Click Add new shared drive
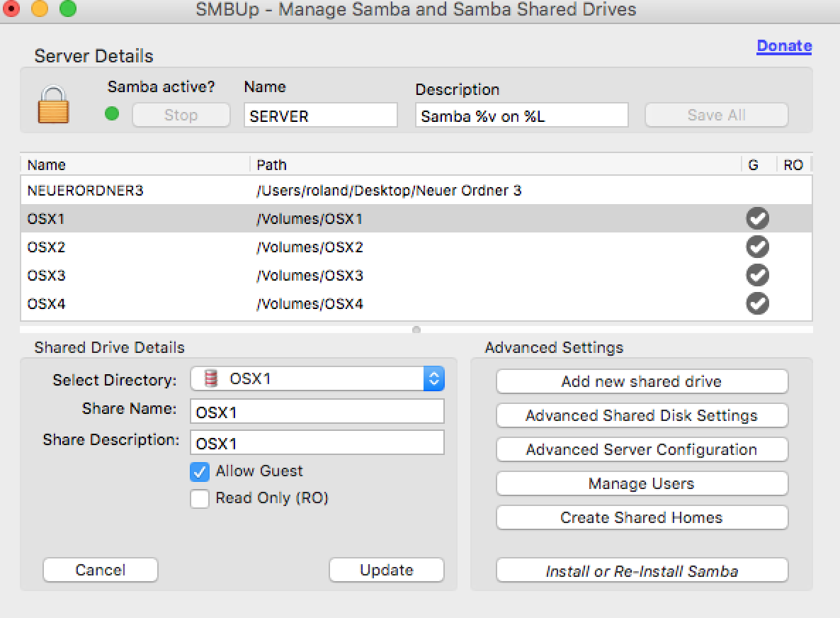This screenshot has height=618, width=840. pos(642,381)
